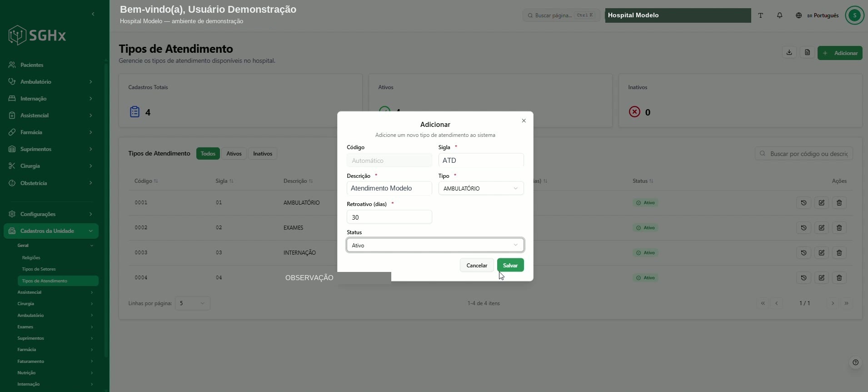868x392 pixels.
Task: Click the Adicionar button in page header
Action: 840,53
